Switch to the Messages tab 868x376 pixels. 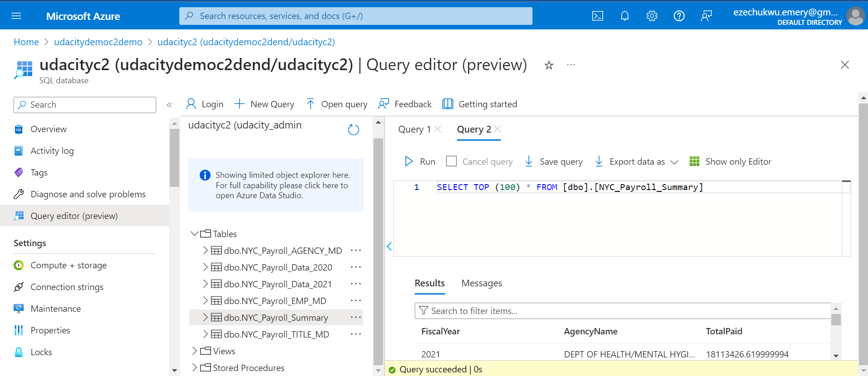tap(482, 283)
